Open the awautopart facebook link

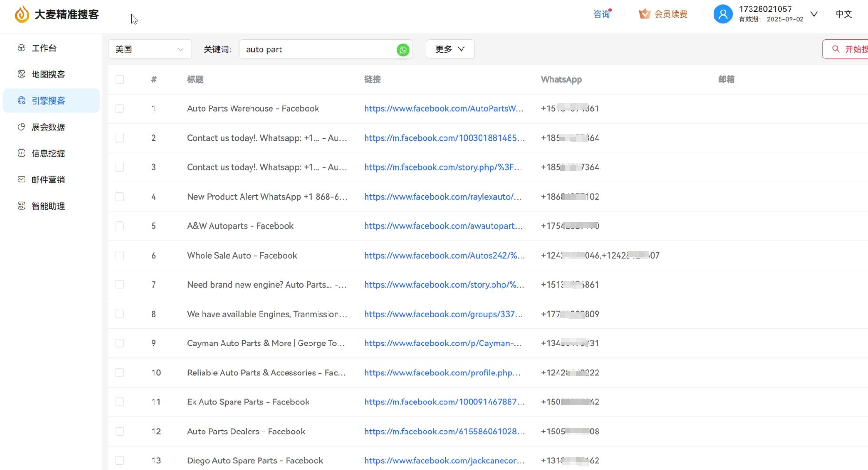tap(443, 226)
